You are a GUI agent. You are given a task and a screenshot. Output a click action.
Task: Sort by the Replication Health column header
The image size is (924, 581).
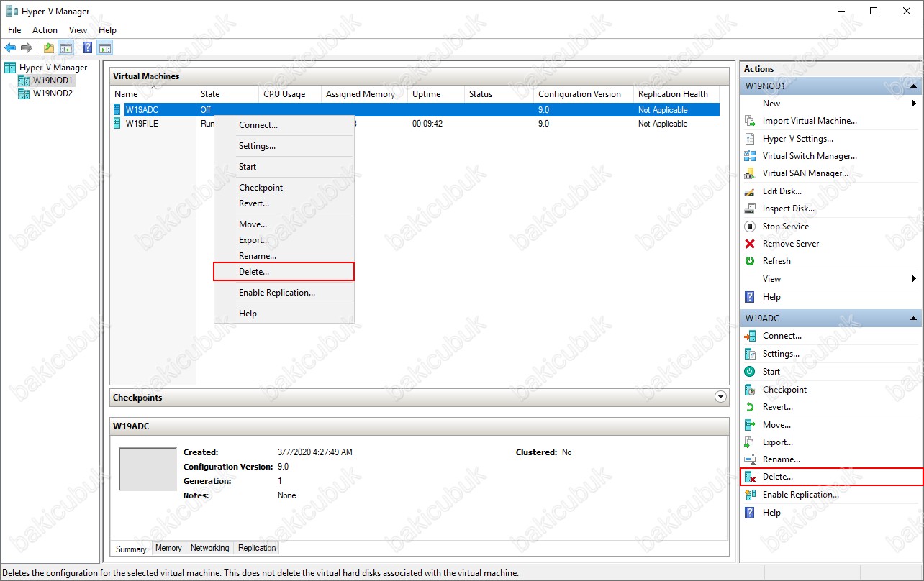click(676, 94)
